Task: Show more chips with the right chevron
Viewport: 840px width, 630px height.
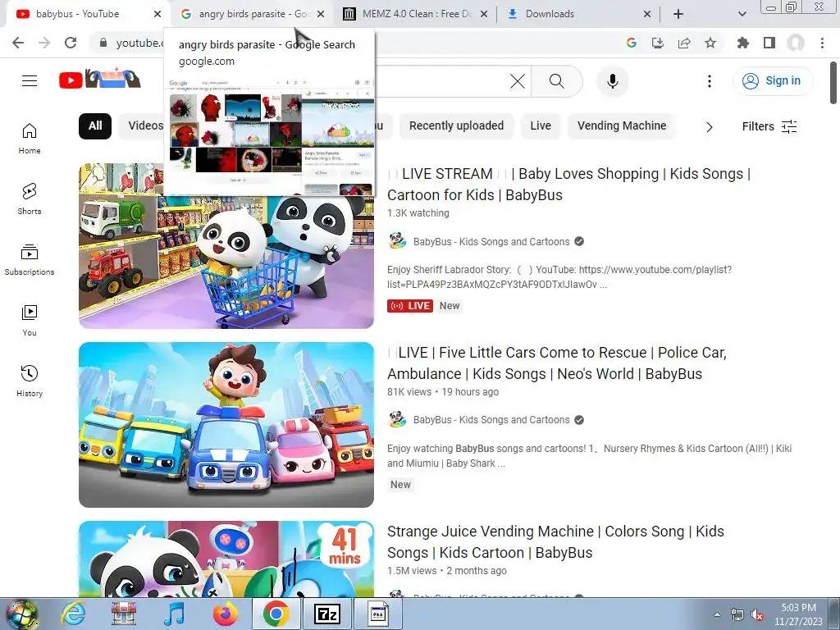Action: point(710,127)
